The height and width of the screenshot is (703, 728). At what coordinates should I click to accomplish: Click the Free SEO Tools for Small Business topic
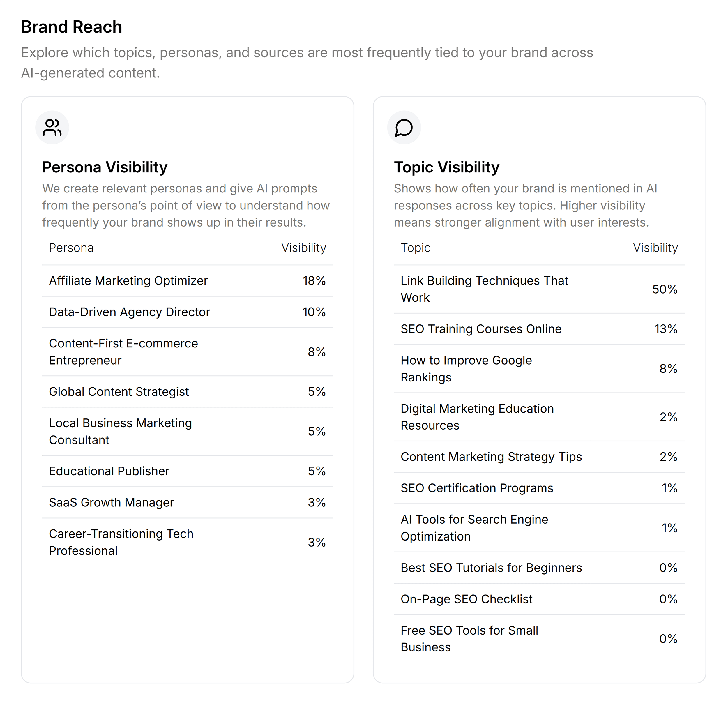(x=469, y=638)
